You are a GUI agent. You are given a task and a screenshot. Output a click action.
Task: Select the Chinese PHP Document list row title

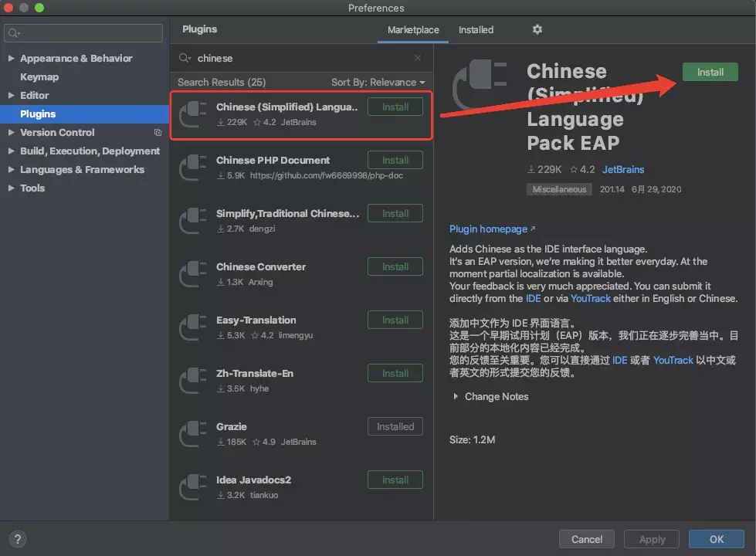273,160
